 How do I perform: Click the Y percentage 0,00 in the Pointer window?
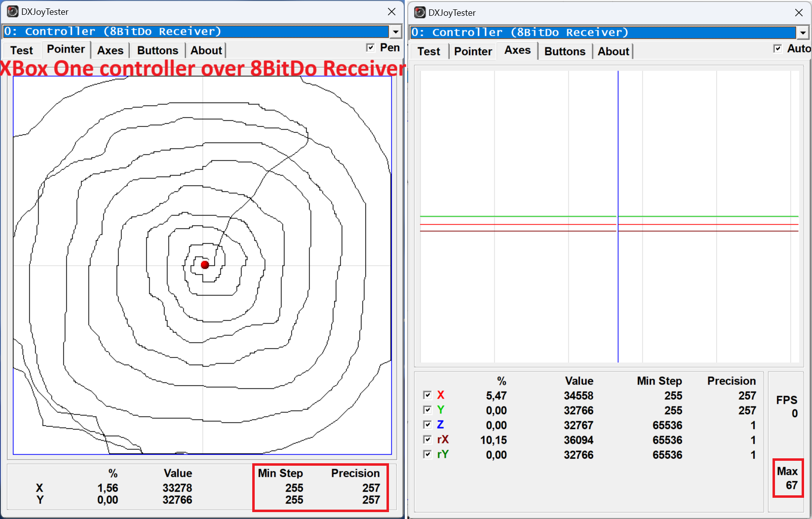pos(108,500)
